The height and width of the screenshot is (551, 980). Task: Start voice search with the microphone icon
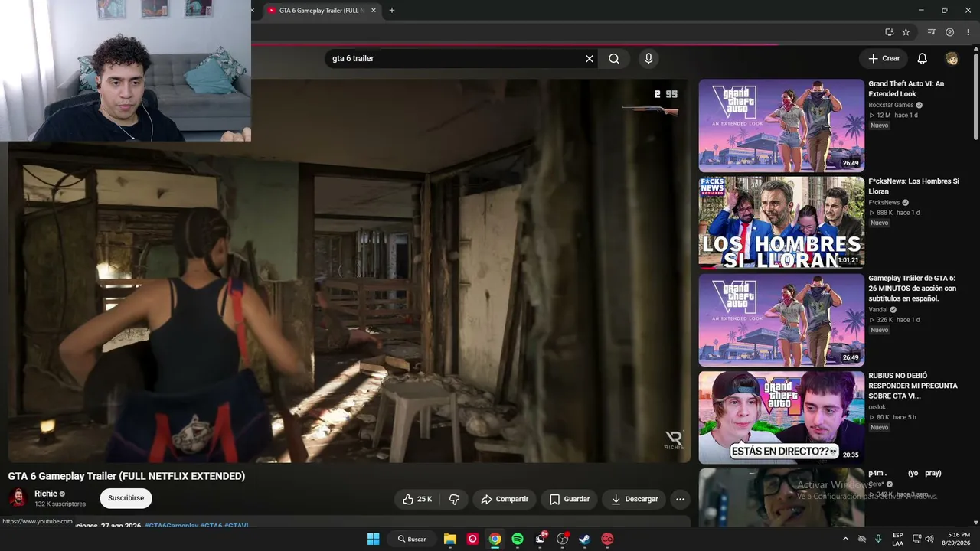[648, 58]
